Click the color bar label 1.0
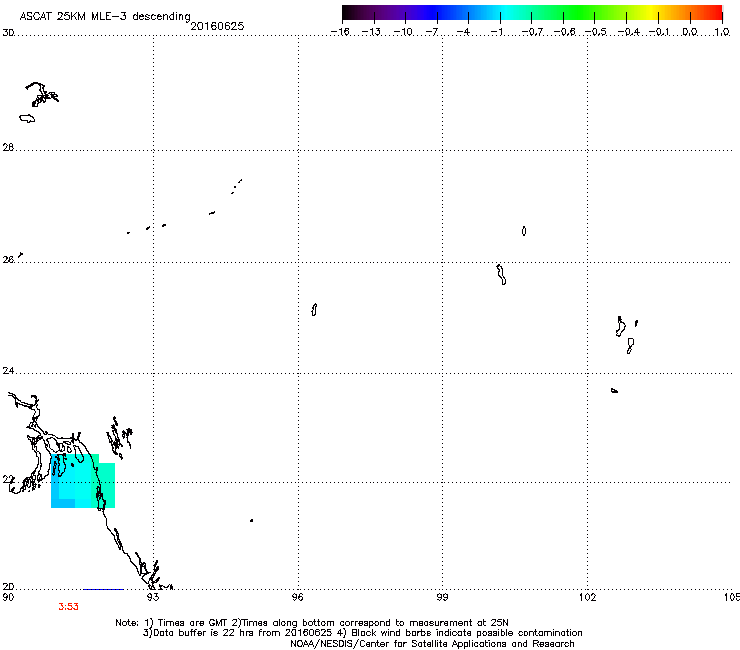The image size is (740, 650). [x=722, y=32]
